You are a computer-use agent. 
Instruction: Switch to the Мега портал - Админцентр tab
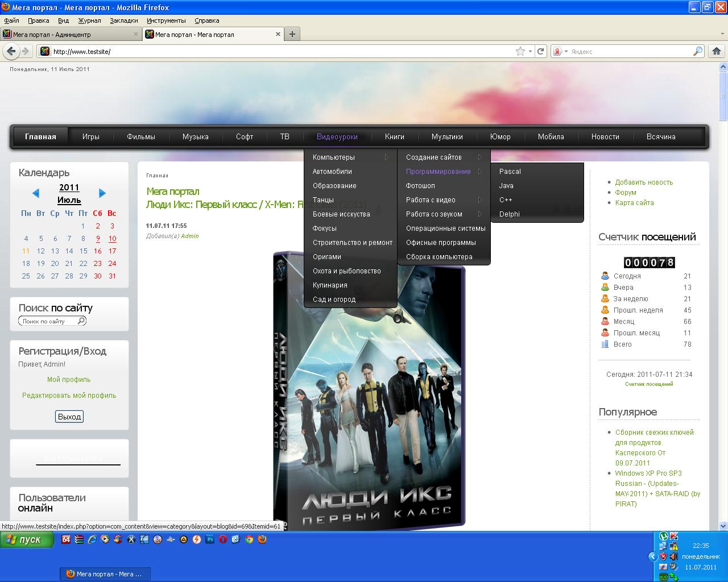(71, 34)
